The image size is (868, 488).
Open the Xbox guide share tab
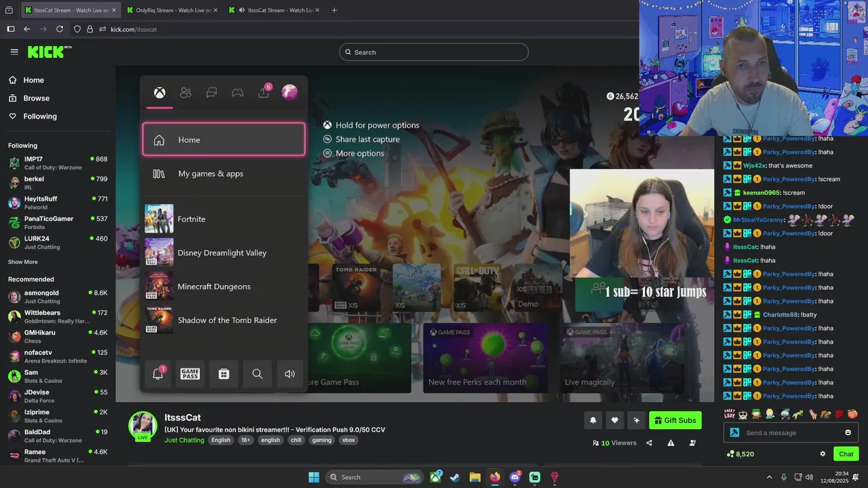tap(263, 93)
